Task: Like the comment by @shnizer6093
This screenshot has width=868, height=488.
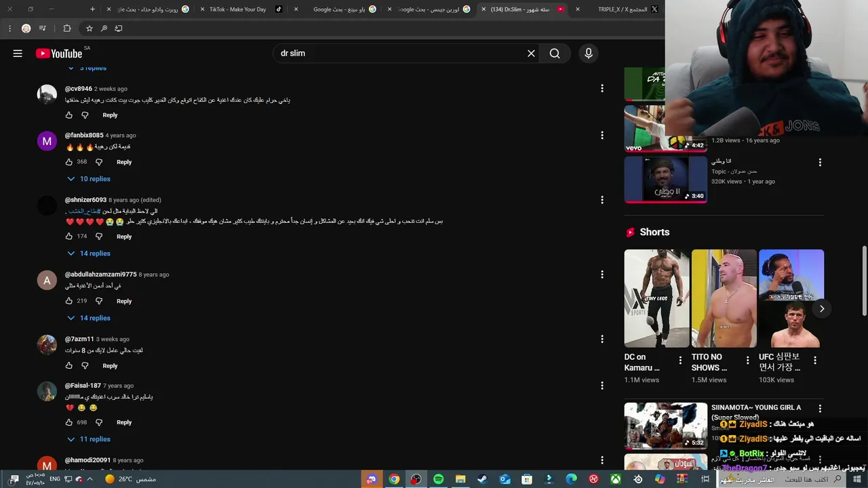Action: pyautogui.click(x=68, y=237)
